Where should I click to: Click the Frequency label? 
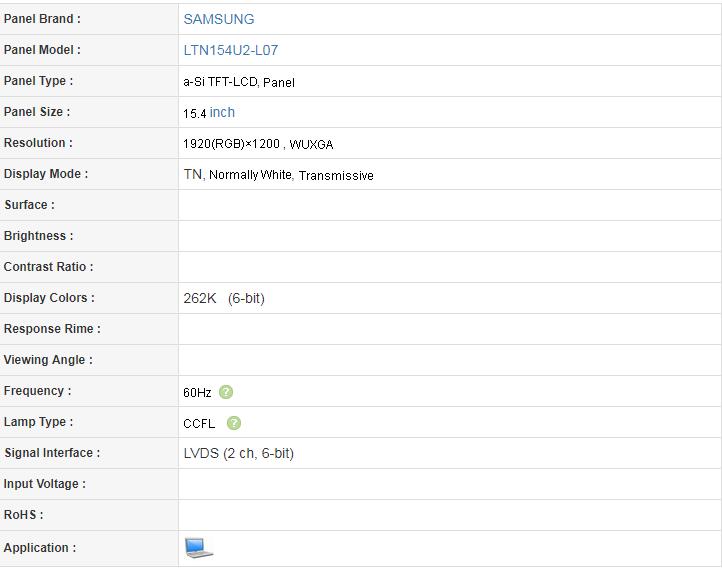click(37, 391)
